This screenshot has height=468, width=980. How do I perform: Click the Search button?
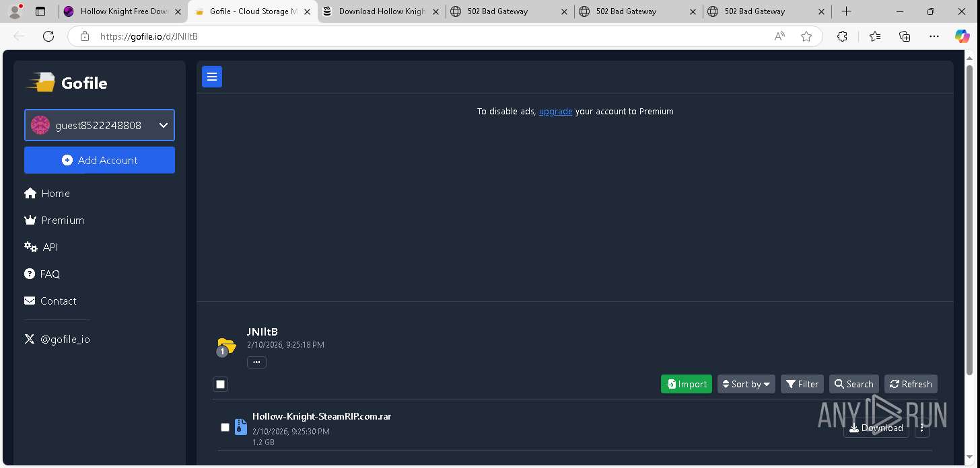coord(854,384)
